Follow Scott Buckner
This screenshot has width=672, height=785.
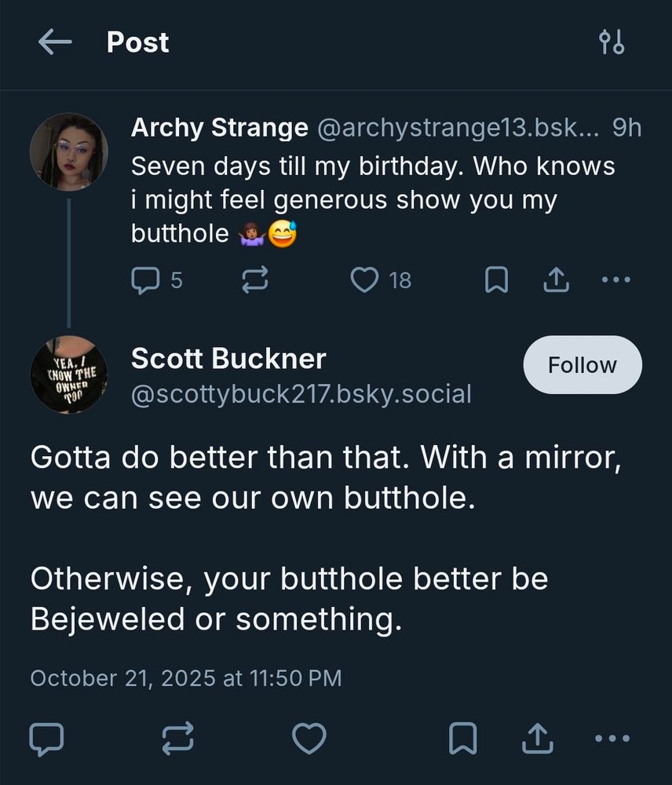coord(582,365)
